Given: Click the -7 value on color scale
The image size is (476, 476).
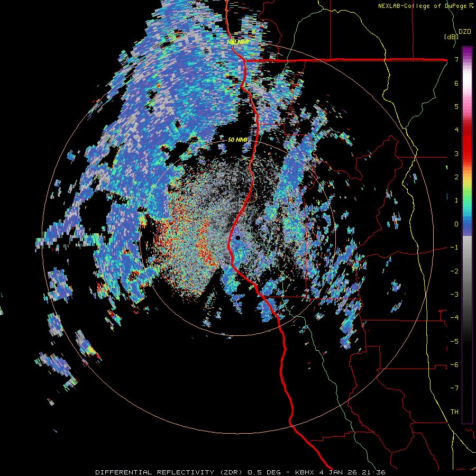Looking at the screenshot, I should tap(454, 388).
